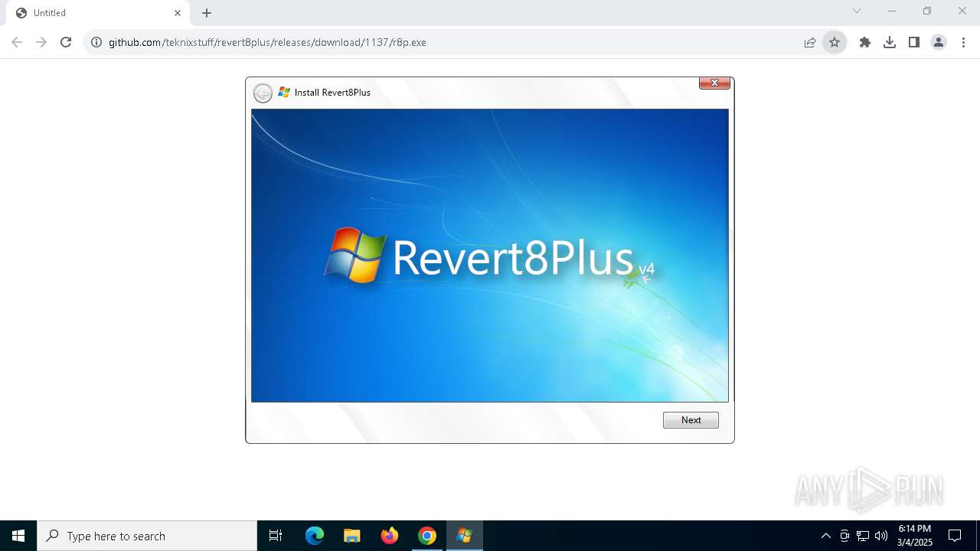Viewport: 980px width, 551px height.
Task: Go forward one page in Chrome
Action: [41, 42]
